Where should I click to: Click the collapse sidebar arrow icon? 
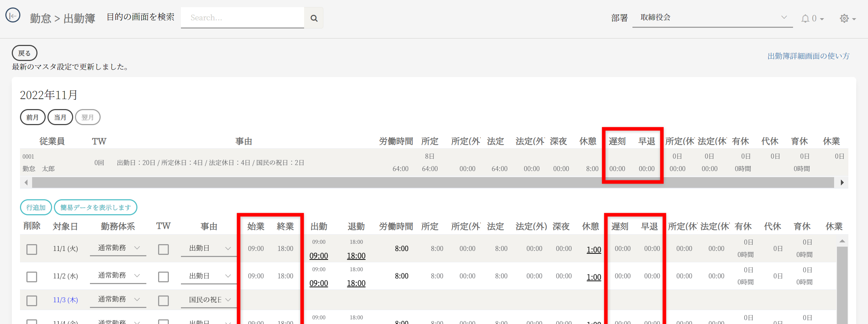tap(13, 16)
